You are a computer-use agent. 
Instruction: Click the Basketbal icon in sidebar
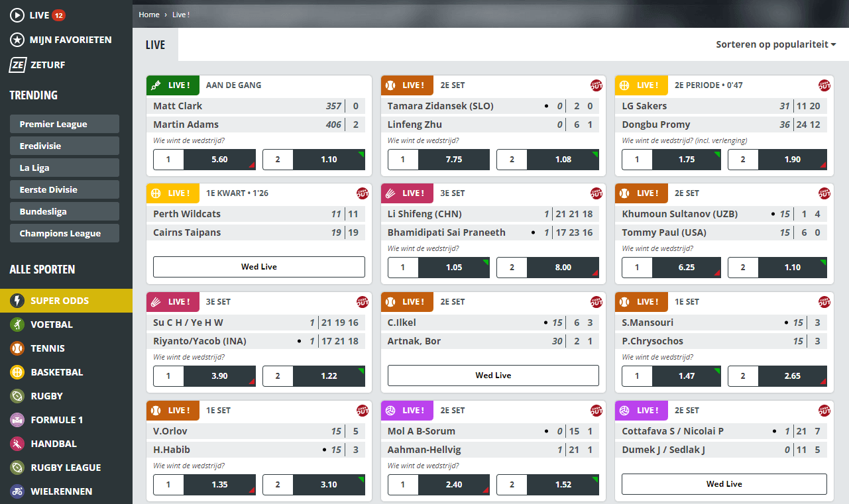(17, 372)
